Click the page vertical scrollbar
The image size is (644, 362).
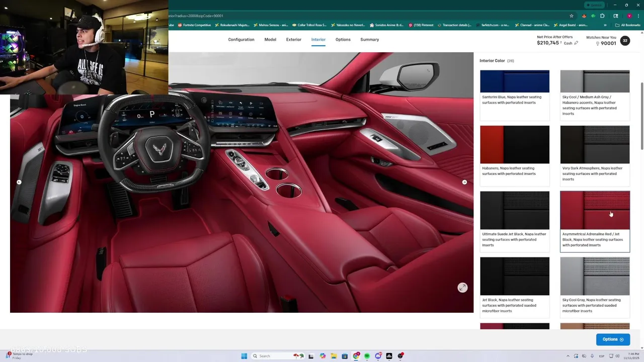(641, 116)
